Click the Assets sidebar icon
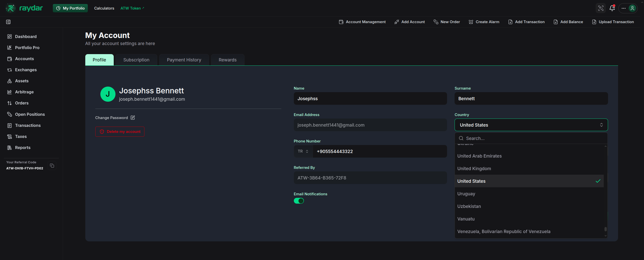This screenshot has height=260, width=644. tap(10, 81)
